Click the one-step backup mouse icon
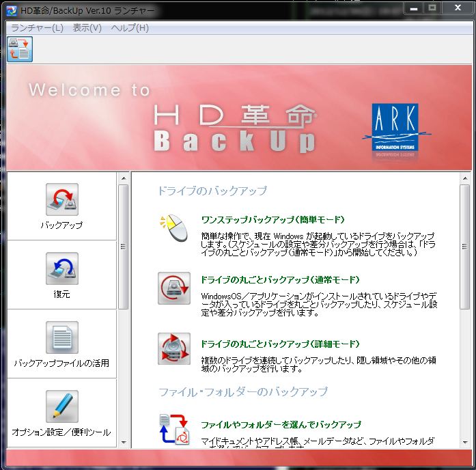Image resolution: width=476 pixels, height=470 pixels. [174, 227]
